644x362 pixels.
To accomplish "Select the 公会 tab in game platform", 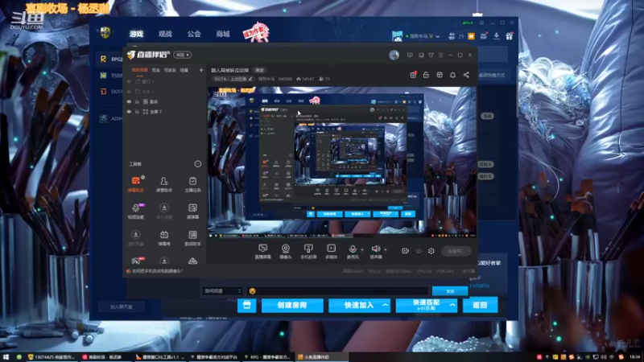I will 194,34.
